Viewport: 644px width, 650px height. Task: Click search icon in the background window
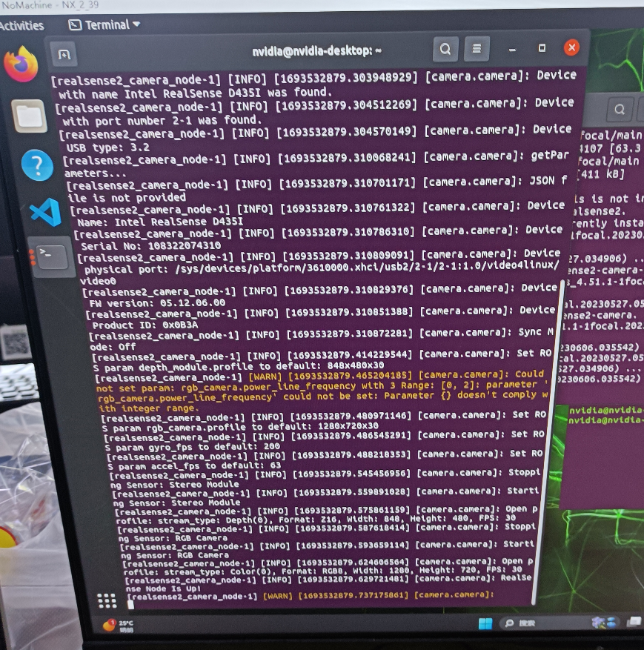click(620, 110)
